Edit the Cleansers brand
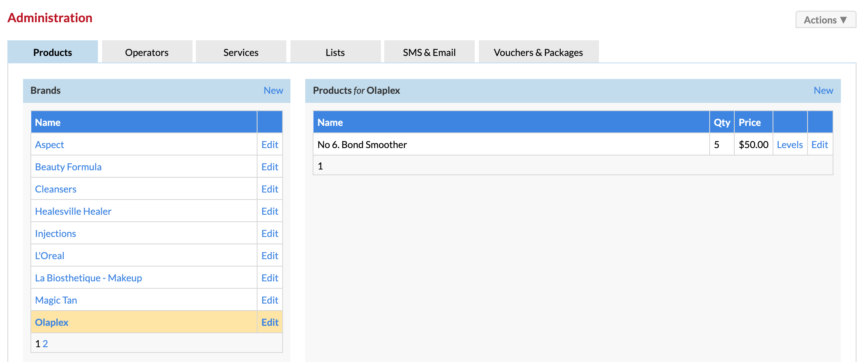Viewport: 868px width, 362px height. coord(270,189)
